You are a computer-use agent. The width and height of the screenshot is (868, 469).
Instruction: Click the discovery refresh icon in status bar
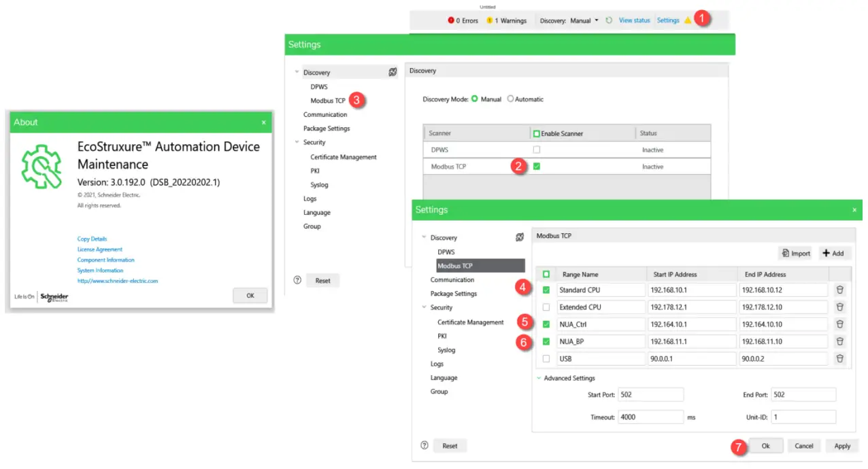click(609, 20)
